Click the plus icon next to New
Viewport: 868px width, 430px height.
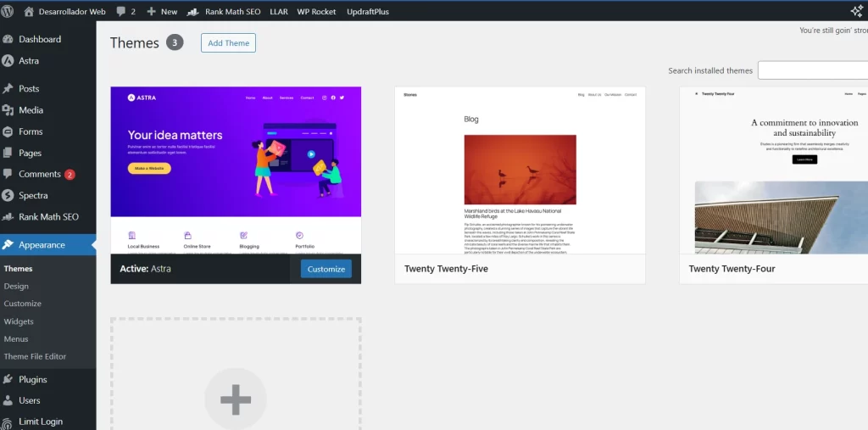pyautogui.click(x=151, y=11)
